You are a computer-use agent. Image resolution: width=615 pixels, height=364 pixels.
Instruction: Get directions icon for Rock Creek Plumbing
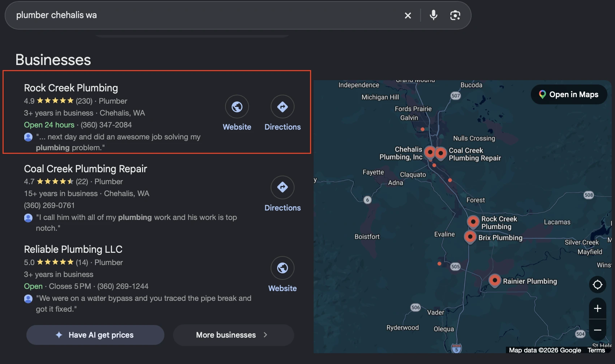pos(283,107)
